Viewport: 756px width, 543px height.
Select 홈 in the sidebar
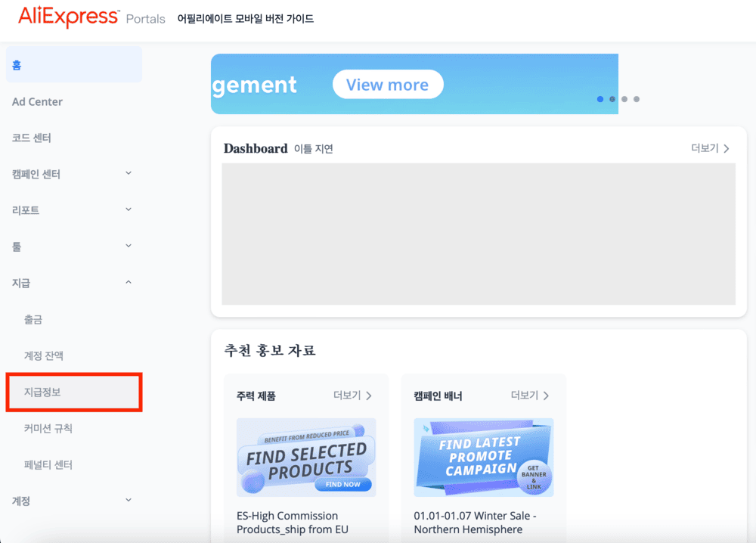[74, 64]
